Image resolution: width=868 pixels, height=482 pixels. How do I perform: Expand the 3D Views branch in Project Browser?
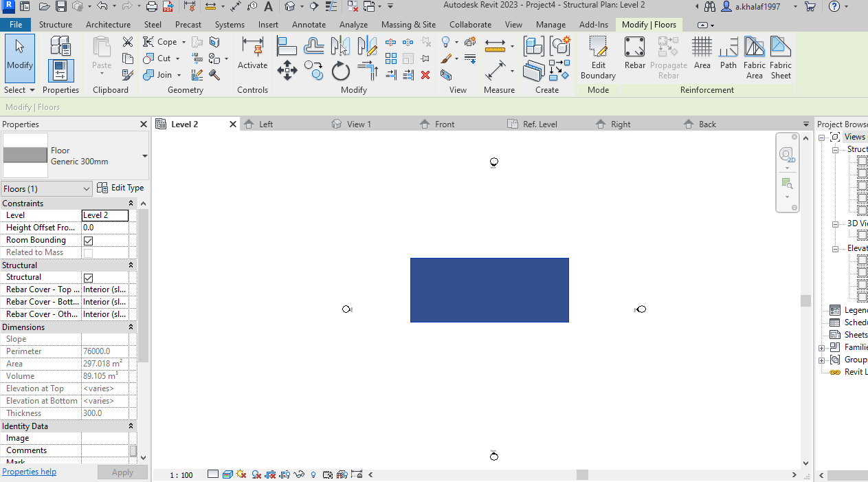click(x=834, y=223)
